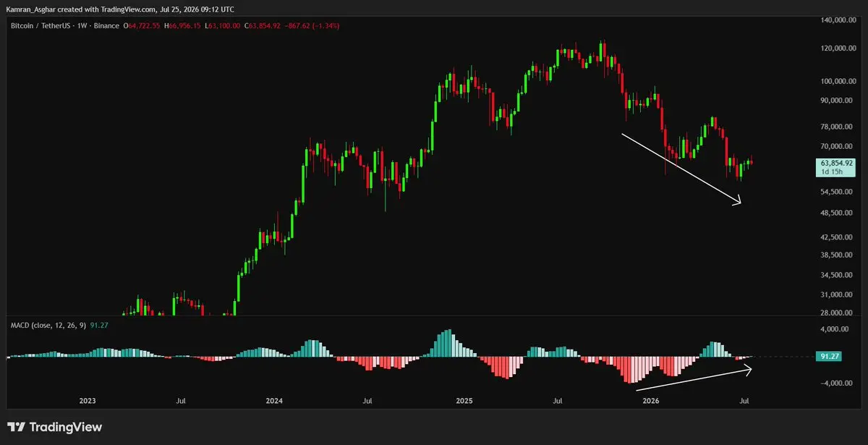Click the 78,000.00 price axis label
The width and height of the screenshot is (868, 445).
point(835,127)
